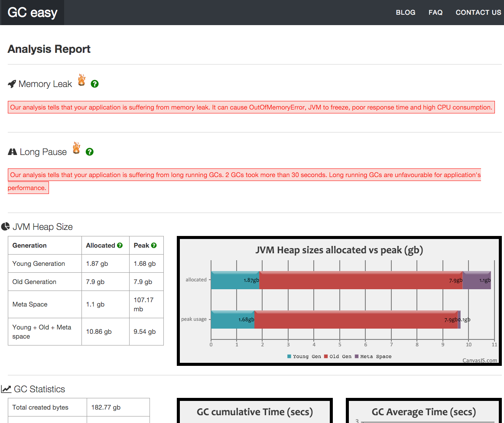Click the Memory Leak rocket icon
This screenshot has width=504, height=423.
click(x=12, y=84)
